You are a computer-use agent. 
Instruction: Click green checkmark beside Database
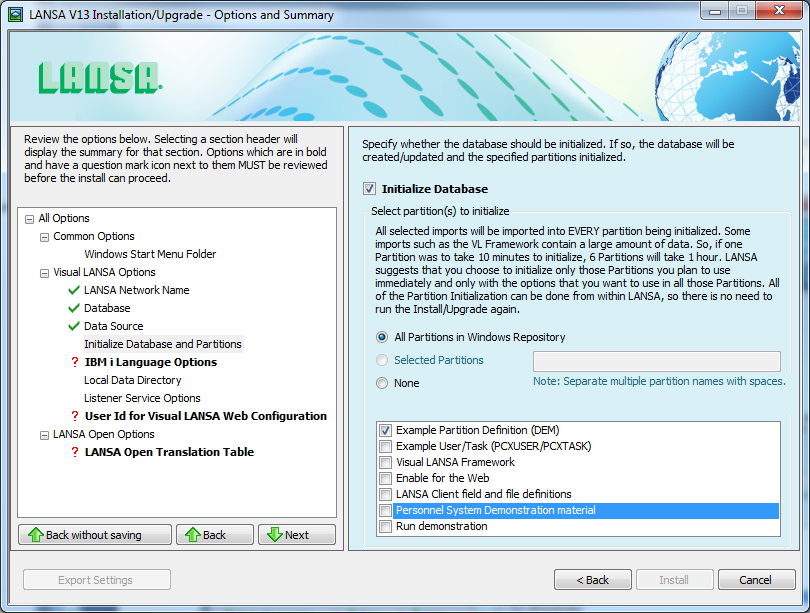point(74,308)
